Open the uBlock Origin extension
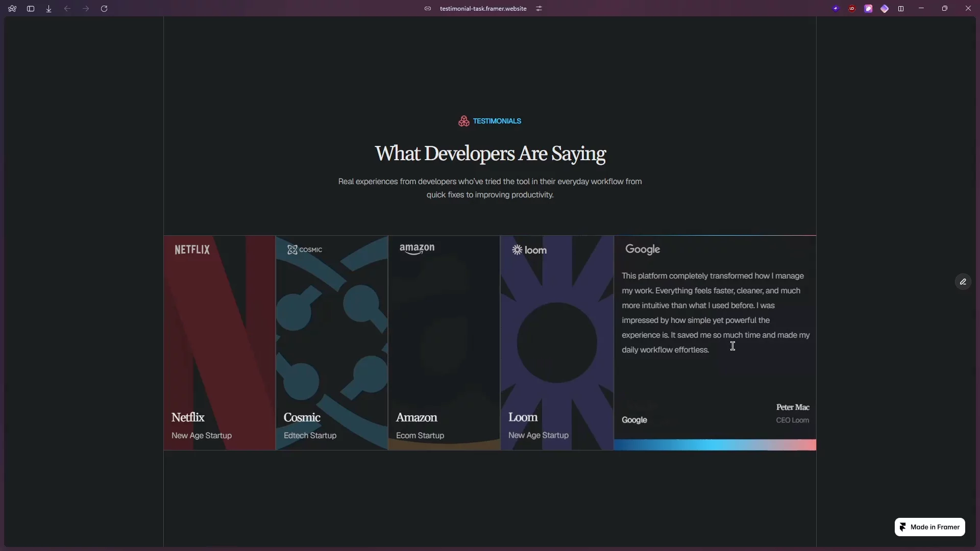The image size is (980, 551). [852, 9]
